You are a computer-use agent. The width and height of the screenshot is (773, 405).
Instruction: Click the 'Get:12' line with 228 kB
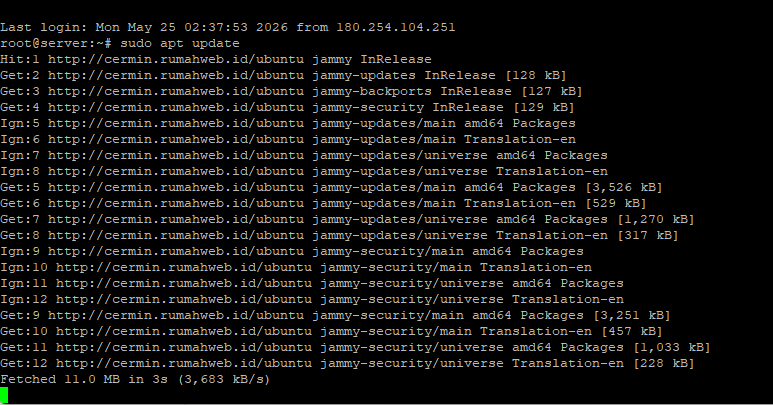(347, 364)
